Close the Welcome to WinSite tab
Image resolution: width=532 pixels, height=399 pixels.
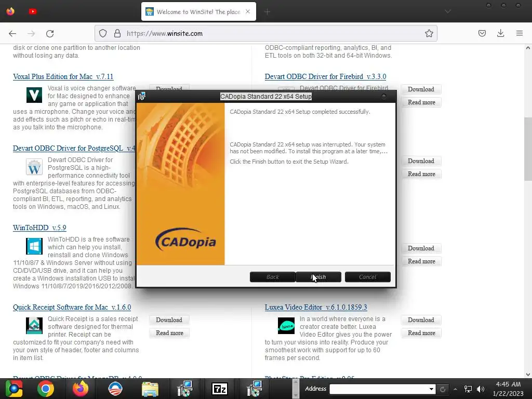pos(248,11)
